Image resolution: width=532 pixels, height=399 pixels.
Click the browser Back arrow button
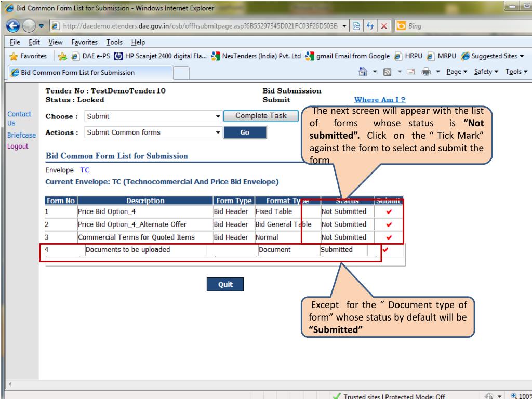13,26
